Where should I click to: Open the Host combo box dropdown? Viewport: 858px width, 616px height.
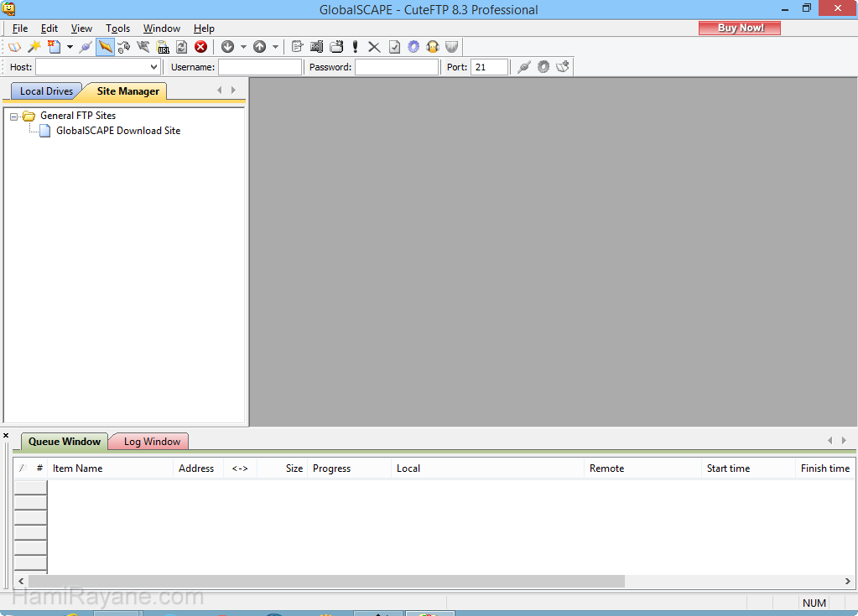(x=153, y=67)
